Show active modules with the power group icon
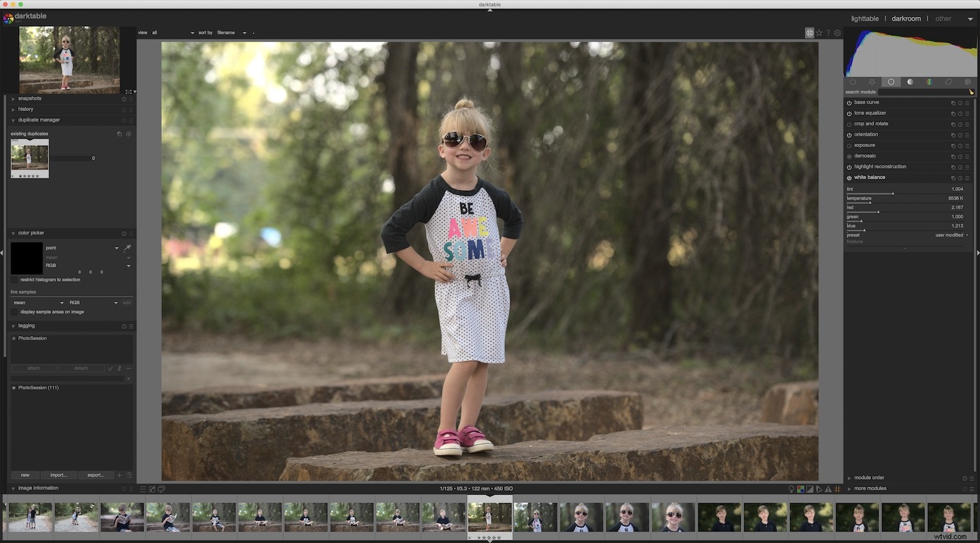Viewport: 980px width, 543px height. point(853,82)
